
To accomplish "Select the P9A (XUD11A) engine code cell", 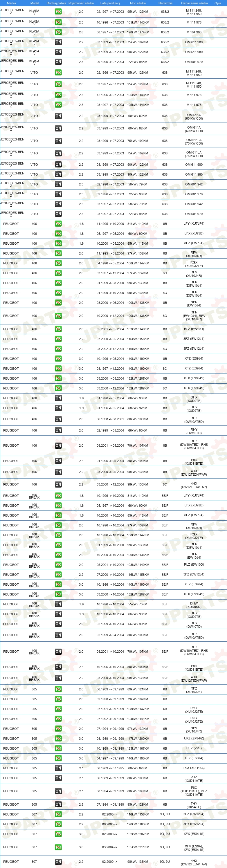I will pos(194,768).
